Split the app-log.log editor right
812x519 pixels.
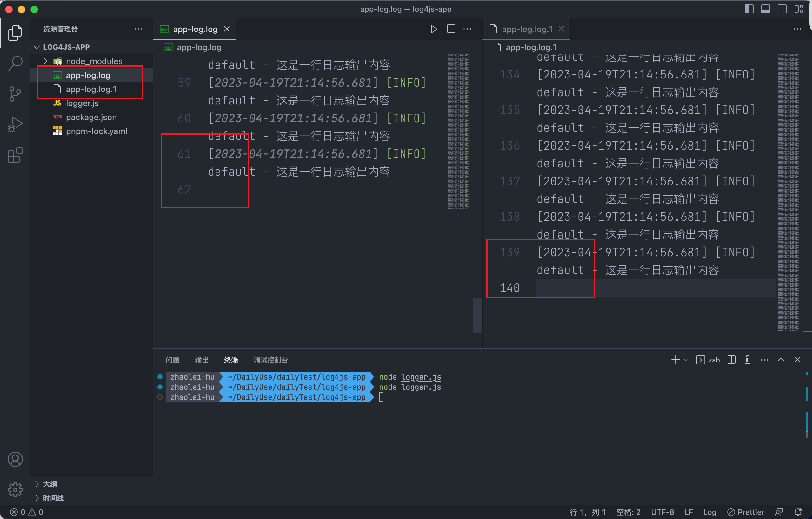click(x=451, y=29)
